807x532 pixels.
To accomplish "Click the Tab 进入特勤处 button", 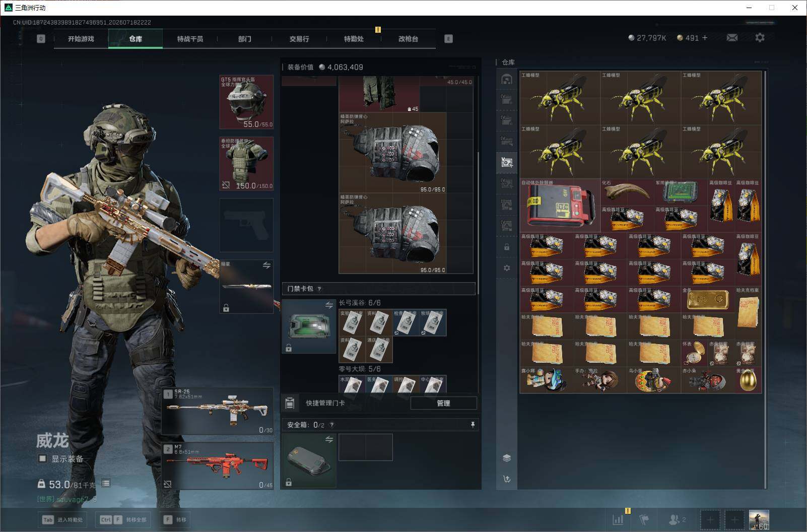I will click(x=62, y=519).
